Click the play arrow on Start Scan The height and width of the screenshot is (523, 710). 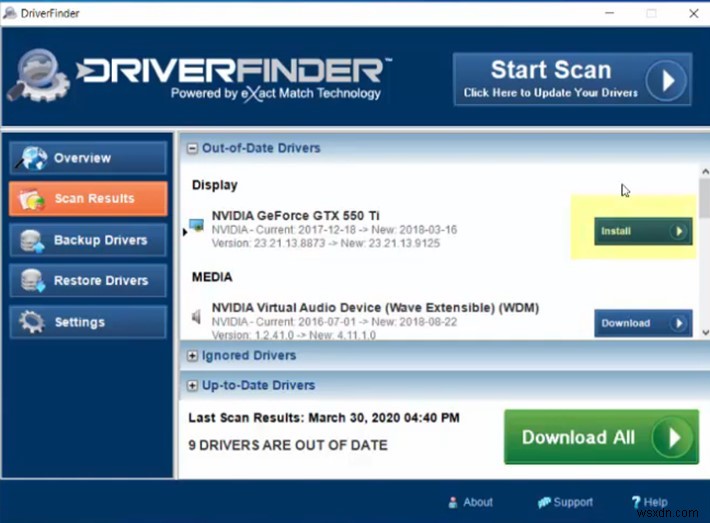tap(666, 81)
